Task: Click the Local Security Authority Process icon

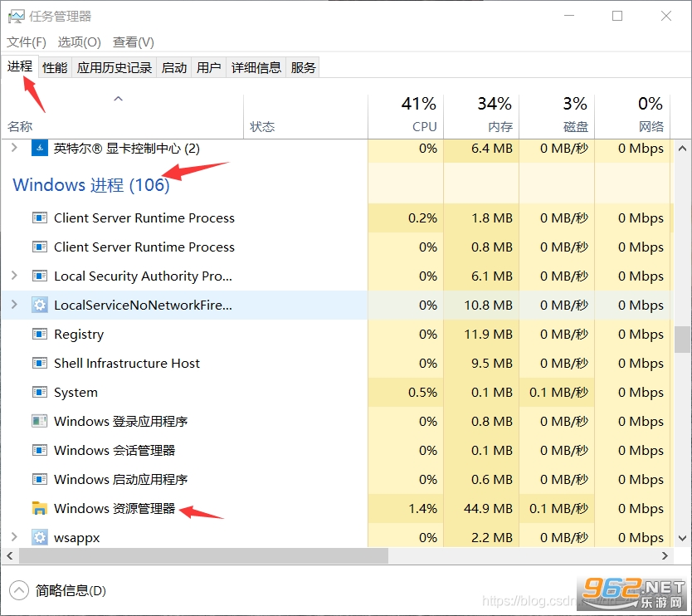Action: click(40, 276)
